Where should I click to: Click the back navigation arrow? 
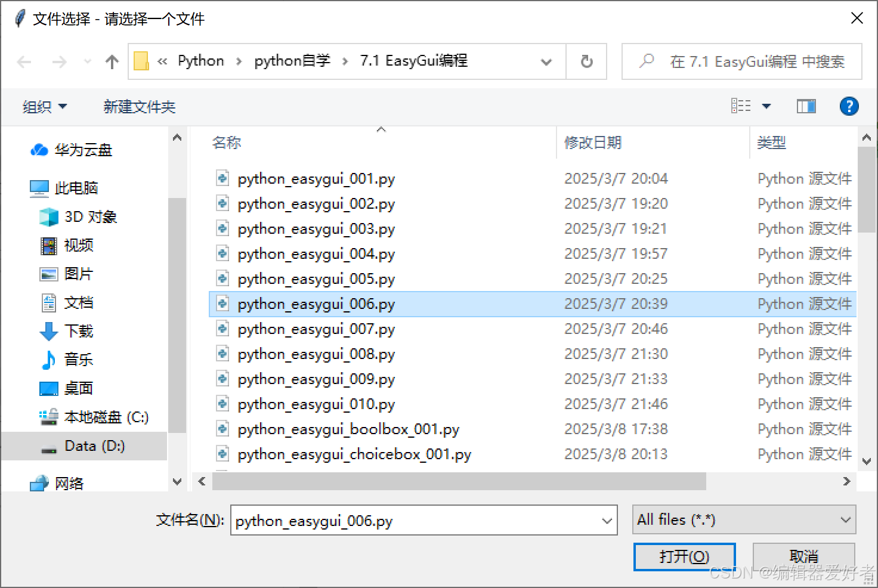24,61
